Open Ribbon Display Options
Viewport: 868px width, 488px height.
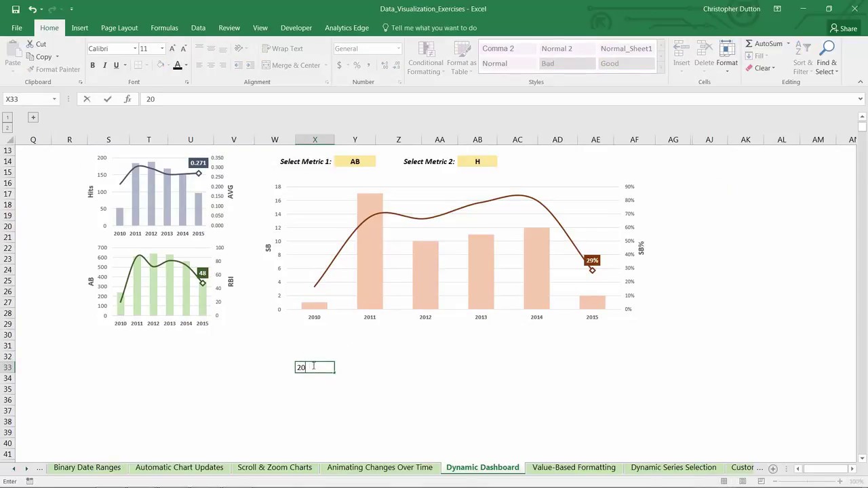point(777,9)
